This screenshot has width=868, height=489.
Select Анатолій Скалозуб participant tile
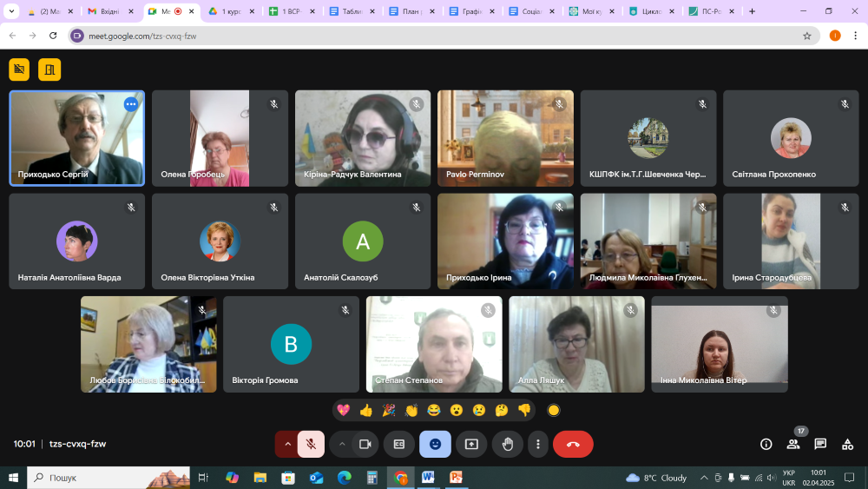pos(363,241)
